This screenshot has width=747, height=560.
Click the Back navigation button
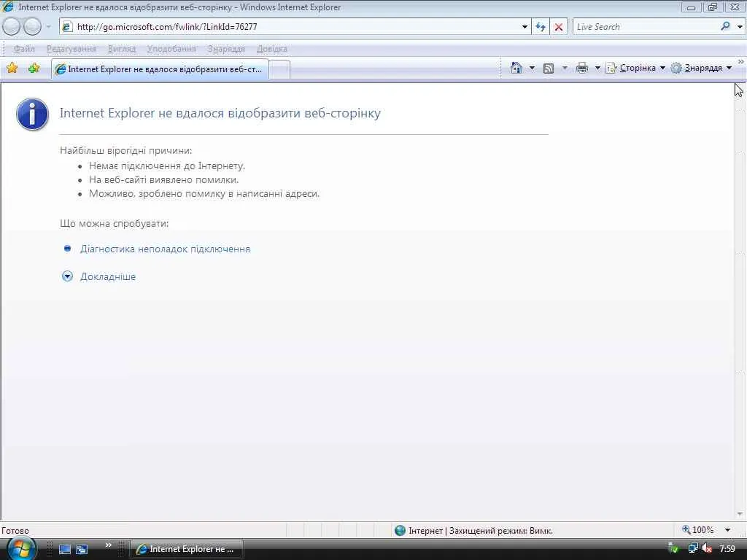12,27
